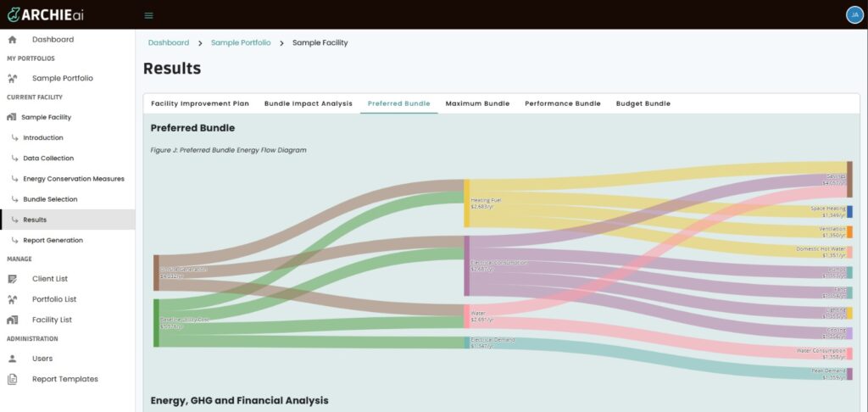Image resolution: width=868 pixels, height=412 pixels.
Task: Open the Bundle Impact Analysis tab
Action: 308,103
